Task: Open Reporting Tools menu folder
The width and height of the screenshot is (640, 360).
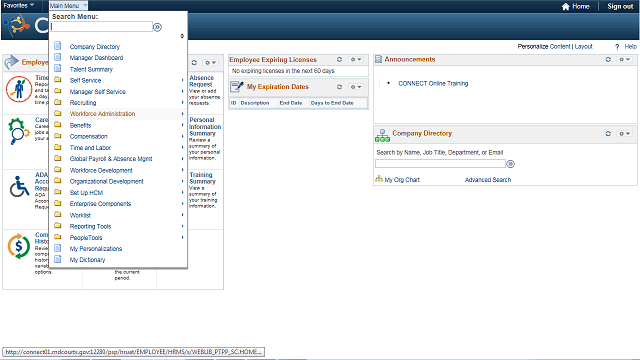Action: tap(90, 226)
